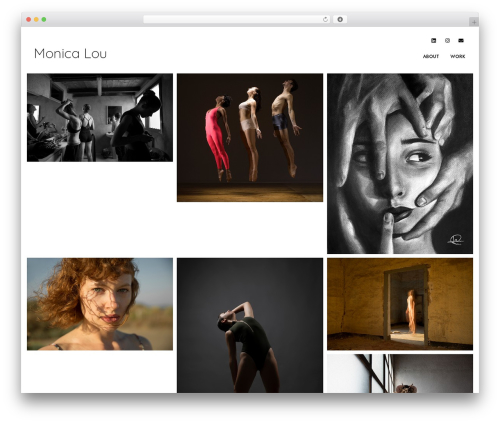The height and width of the screenshot is (423, 500).
Task: Open figure in doorway golden room photo
Action: point(400,304)
